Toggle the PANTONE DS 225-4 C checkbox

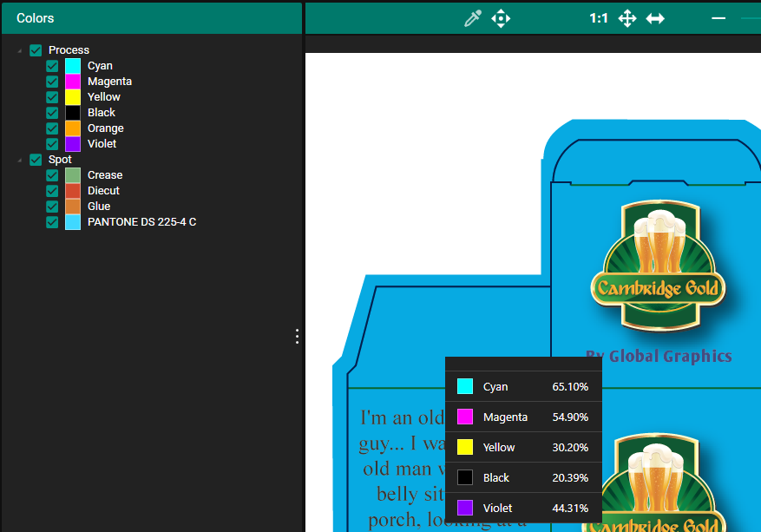(x=52, y=222)
